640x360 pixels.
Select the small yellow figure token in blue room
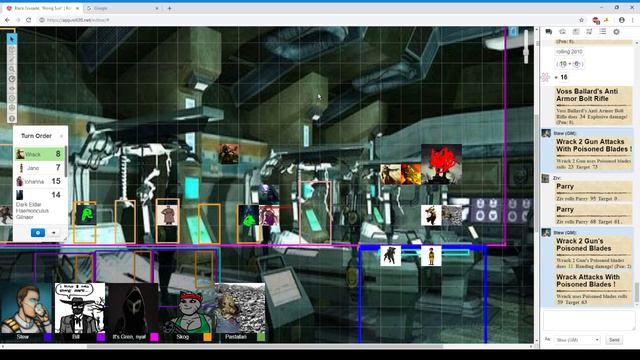pyautogui.click(x=431, y=256)
